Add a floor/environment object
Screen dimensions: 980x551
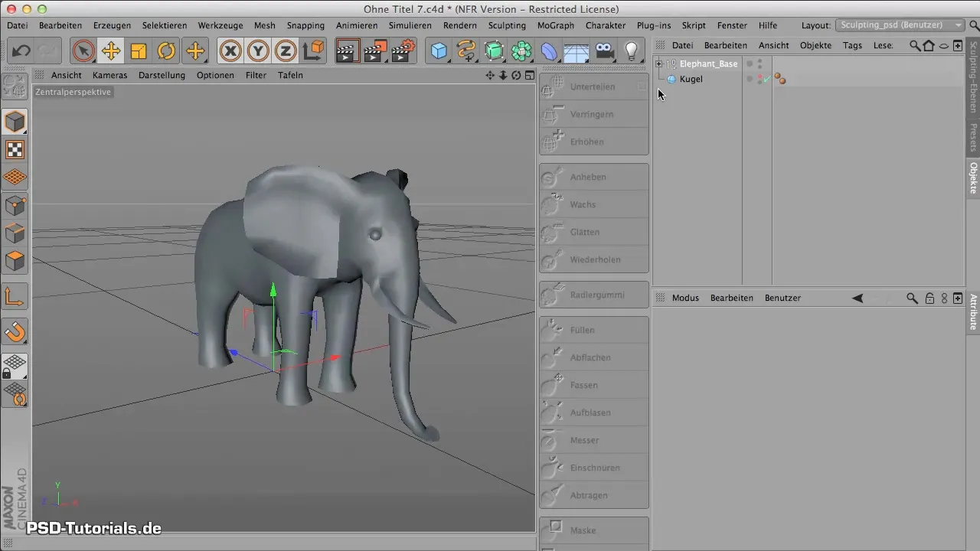click(x=576, y=51)
